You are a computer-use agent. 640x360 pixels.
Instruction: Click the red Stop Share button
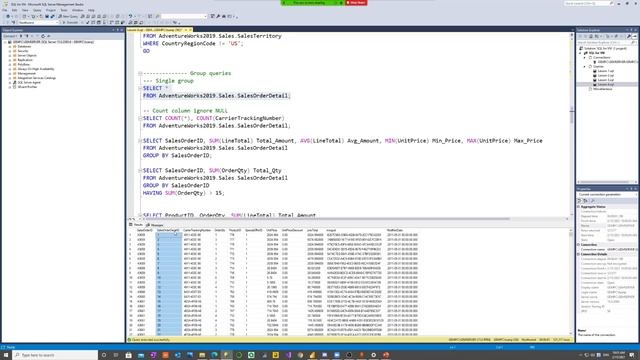(356, 2)
